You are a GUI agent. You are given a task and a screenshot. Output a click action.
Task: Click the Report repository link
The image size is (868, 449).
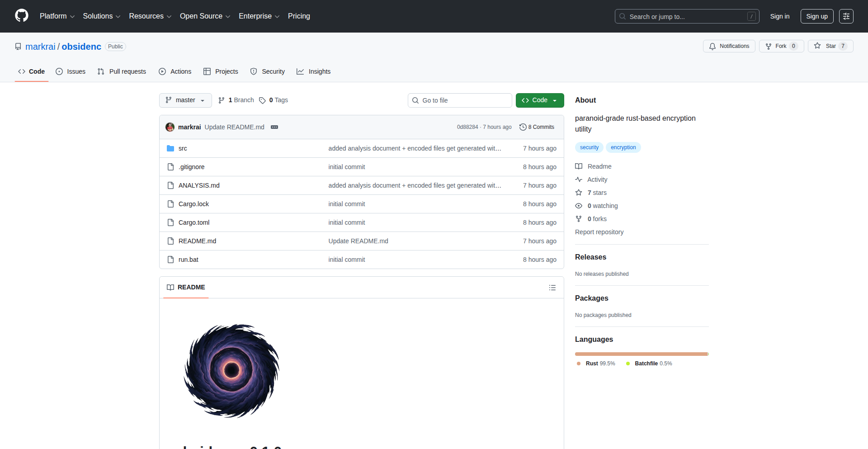[x=599, y=232]
